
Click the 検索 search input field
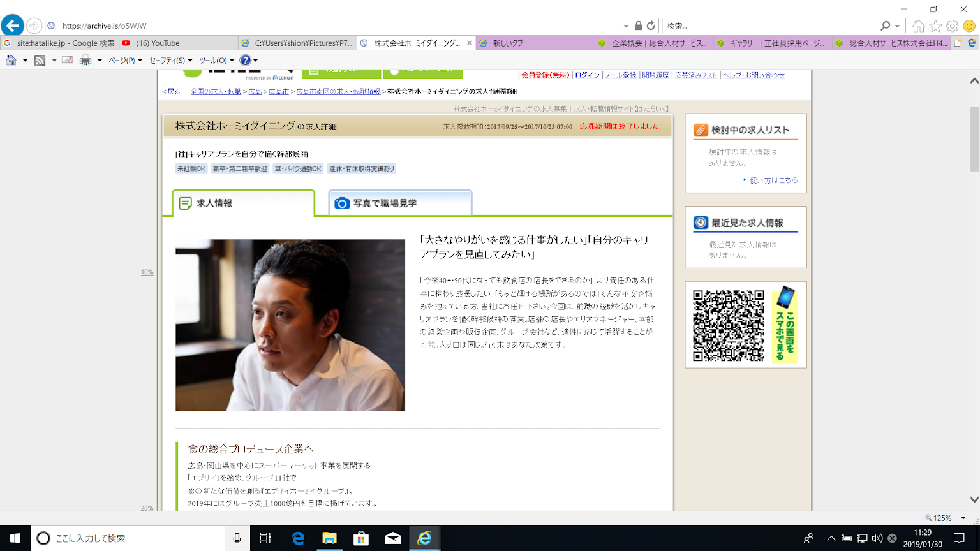pos(771,26)
